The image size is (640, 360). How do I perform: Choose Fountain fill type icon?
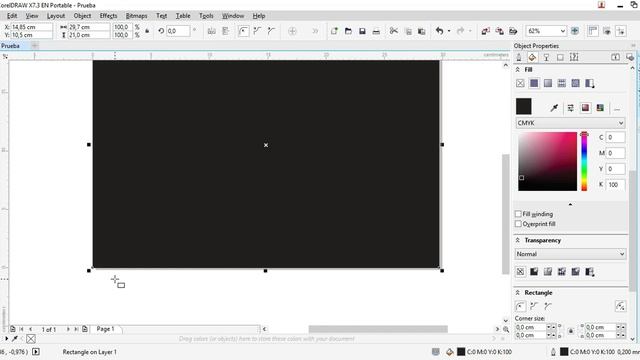548,83
